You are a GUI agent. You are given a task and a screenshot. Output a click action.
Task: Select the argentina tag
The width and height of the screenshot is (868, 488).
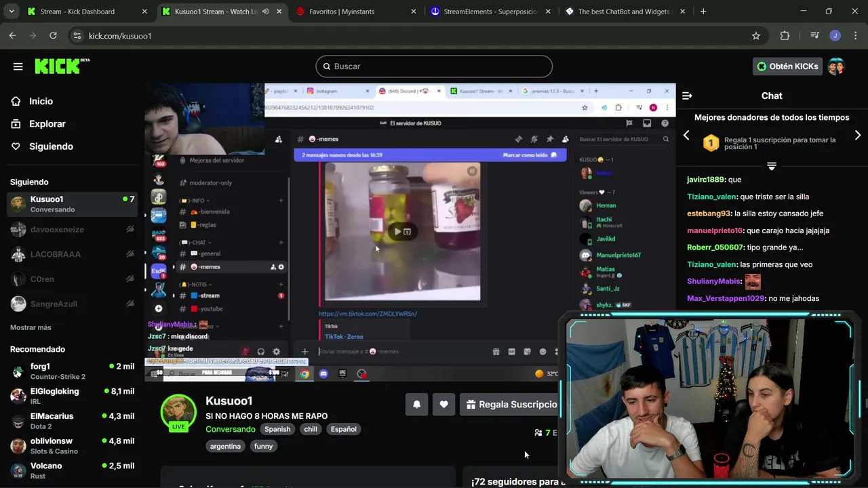pos(225,447)
